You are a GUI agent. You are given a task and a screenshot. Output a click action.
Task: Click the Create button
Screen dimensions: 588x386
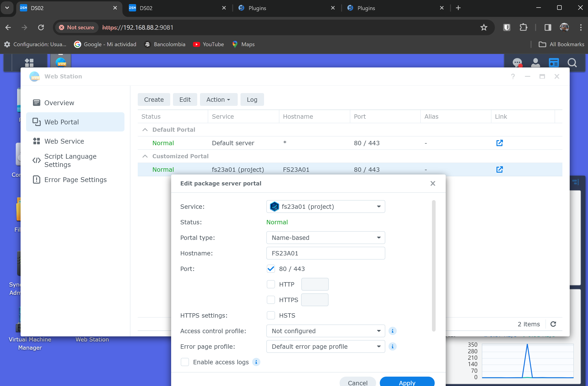click(154, 99)
